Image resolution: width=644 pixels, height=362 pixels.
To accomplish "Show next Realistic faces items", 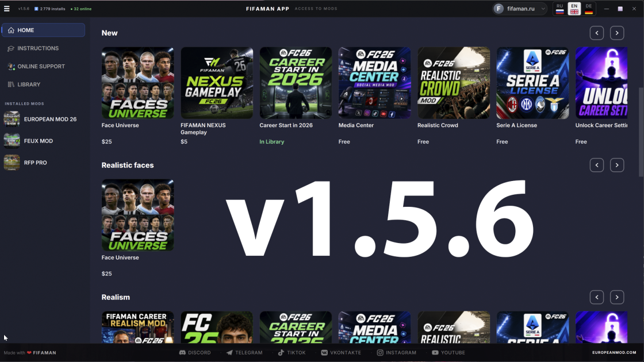I will (x=617, y=165).
